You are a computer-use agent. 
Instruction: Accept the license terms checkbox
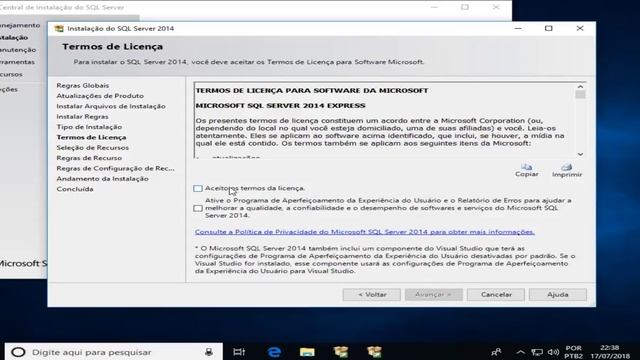pyautogui.click(x=198, y=189)
